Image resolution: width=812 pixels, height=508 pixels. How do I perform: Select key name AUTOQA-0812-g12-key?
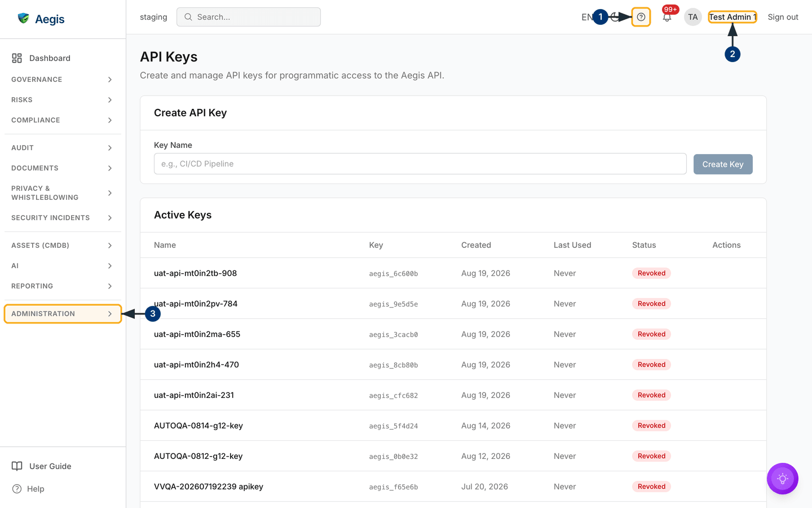pyautogui.click(x=198, y=456)
